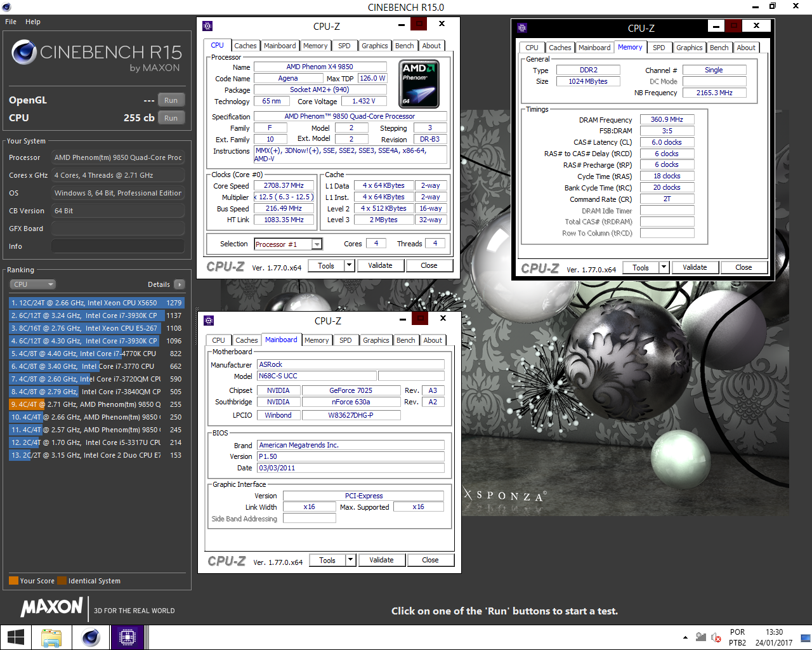
Task: Switch to Bench tab in top CPU-Z window
Action: click(x=405, y=46)
